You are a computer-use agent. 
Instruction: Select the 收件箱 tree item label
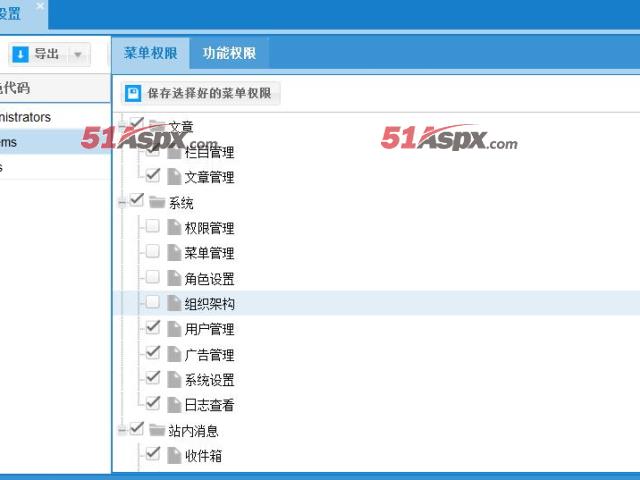pyautogui.click(x=203, y=456)
